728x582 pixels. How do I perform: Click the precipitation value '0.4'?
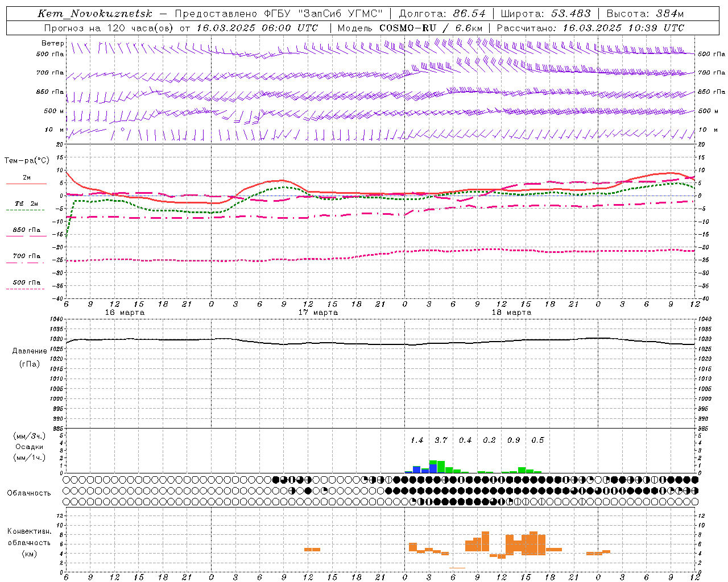pos(465,440)
